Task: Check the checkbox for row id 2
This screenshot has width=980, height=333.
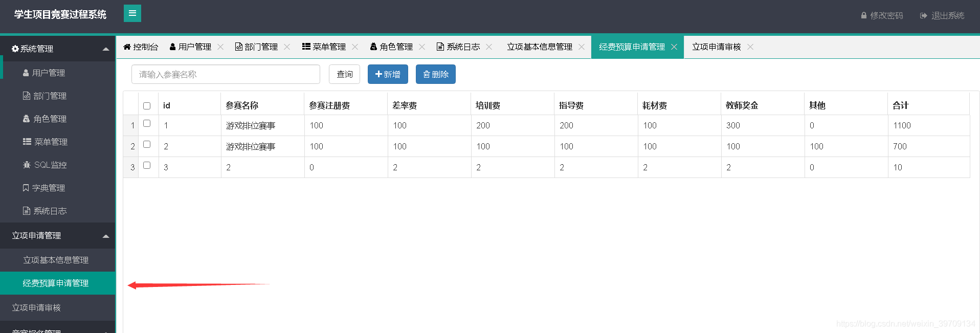Action: click(147, 144)
